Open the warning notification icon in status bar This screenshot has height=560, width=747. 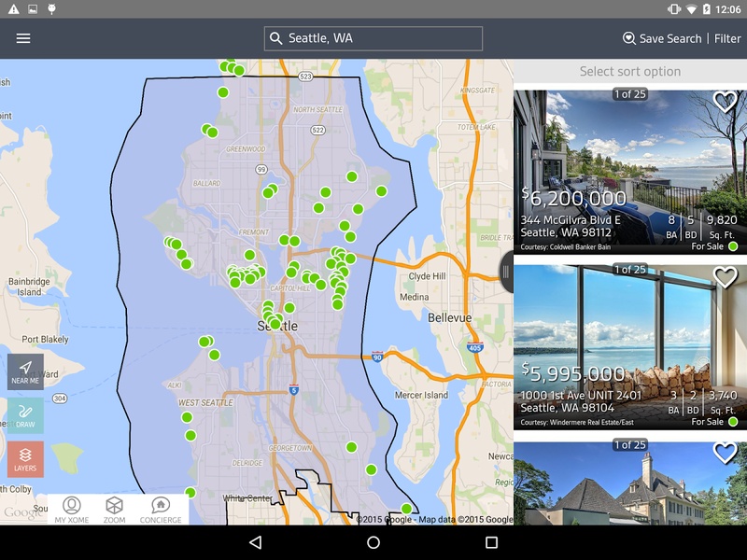pos(14,9)
